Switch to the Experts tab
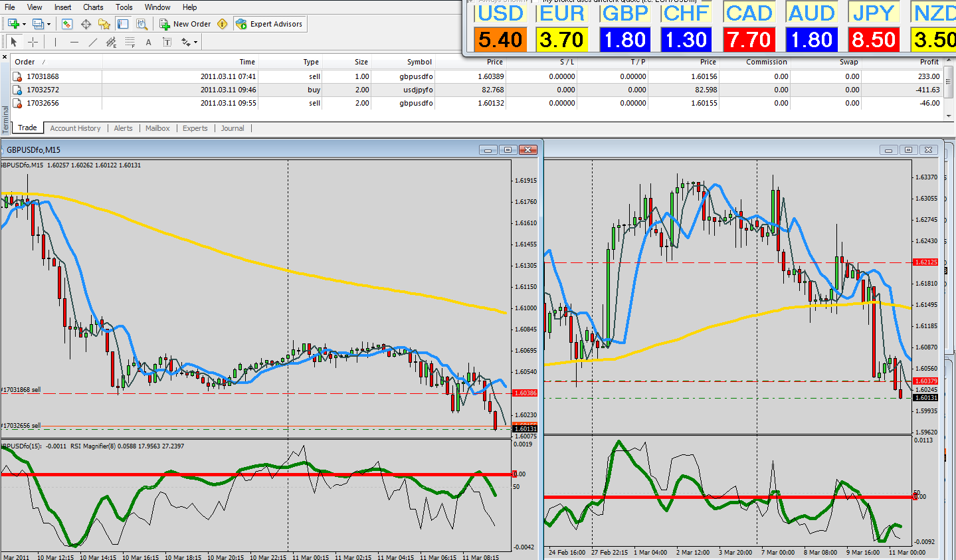 [x=195, y=128]
